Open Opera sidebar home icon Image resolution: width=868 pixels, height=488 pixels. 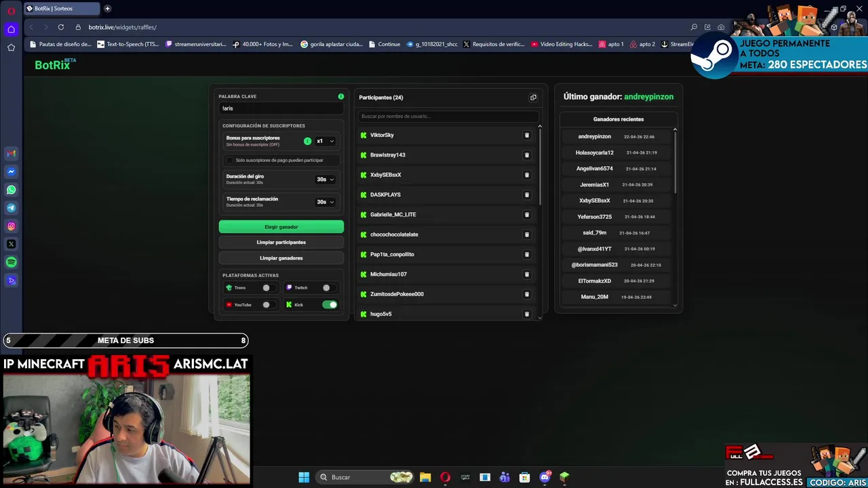pyautogui.click(x=11, y=29)
